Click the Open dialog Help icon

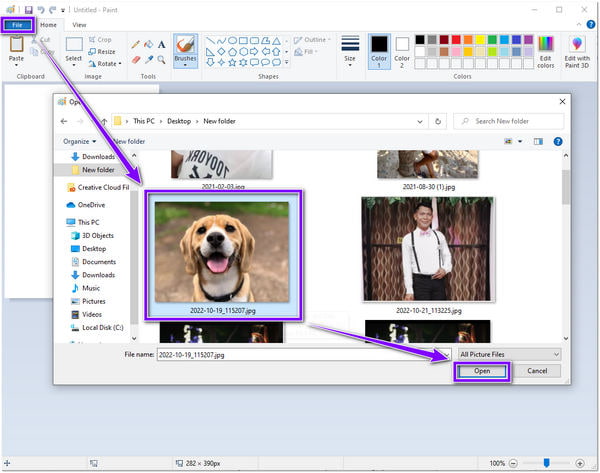coord(558,142)
